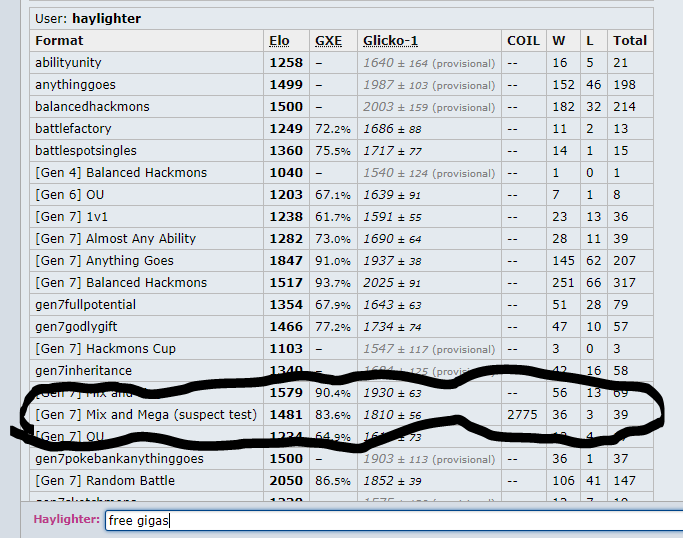Click the [Gen 7] Almost Any Ability entry
The image size is (683, 538).
coord(115,239)
